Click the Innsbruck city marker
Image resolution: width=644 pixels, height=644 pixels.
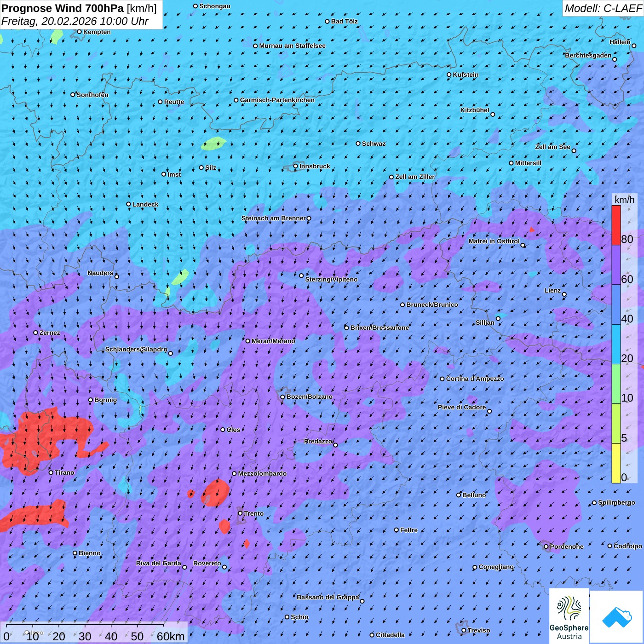click(296, 166)
